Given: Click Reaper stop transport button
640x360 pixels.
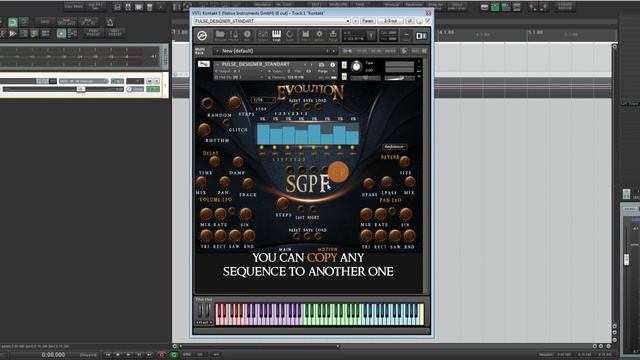Looking at the screenshot, I should click(x=118, y=355).
